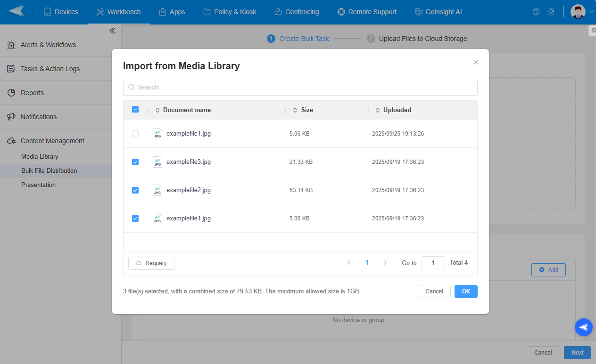Collapse the sidebar using the double-chevron icon
596x364 pixels.
click(x=112, y=30)
